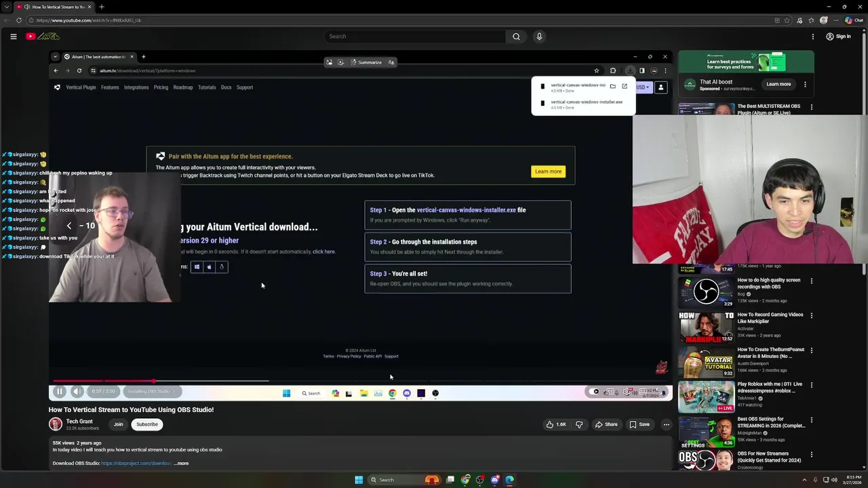Open the clock showing 8:15 PM
This screenshot has width=868, height=488.
(852, 480)
